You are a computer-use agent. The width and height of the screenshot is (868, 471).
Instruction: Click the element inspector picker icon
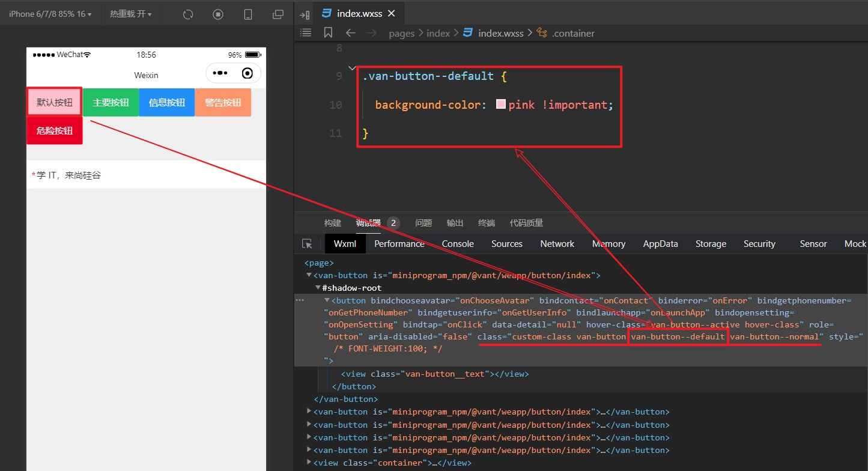tap(307, 244)
